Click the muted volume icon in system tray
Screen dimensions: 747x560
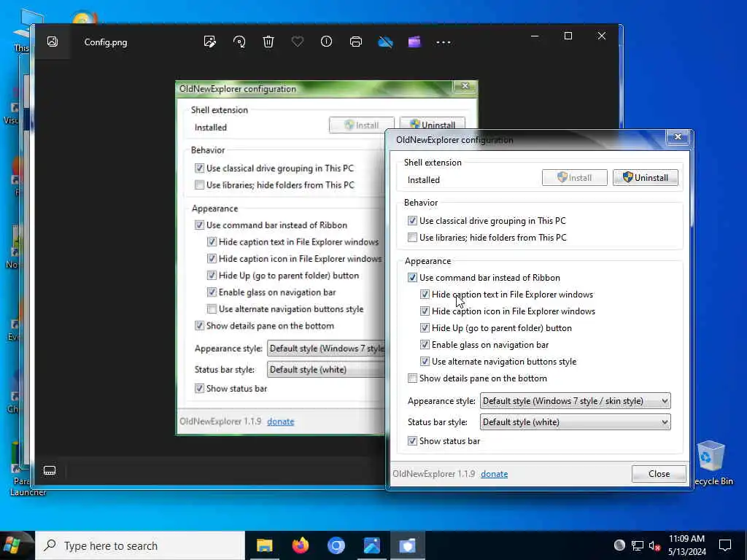tap(654, 545)
